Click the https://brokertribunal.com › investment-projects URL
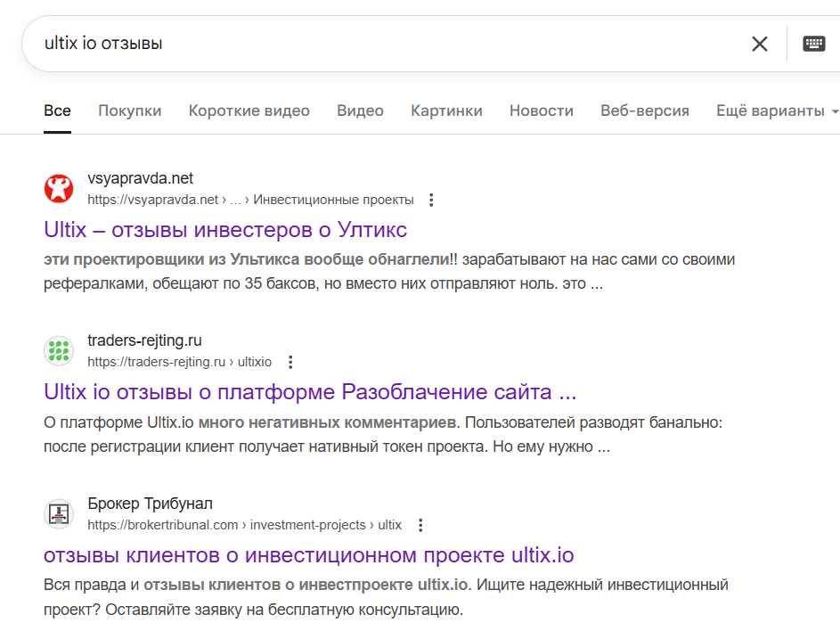The image size is (840, 631). [244, 525]
